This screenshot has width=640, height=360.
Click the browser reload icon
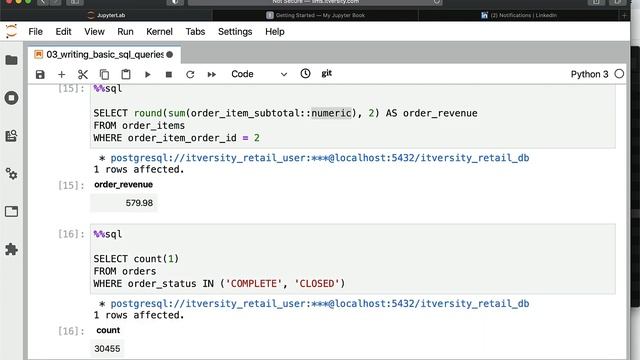437,2
